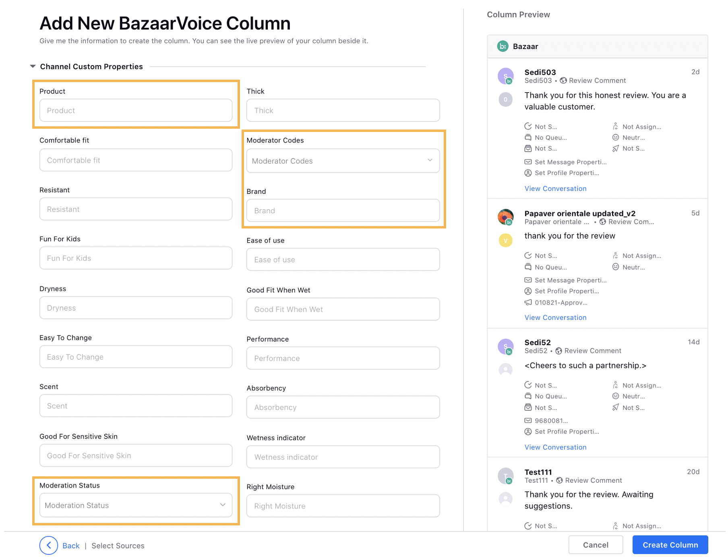This screenshot has width=728, height=560.
Task: Click the Back arrow circle icon
Action: point(49,546)
